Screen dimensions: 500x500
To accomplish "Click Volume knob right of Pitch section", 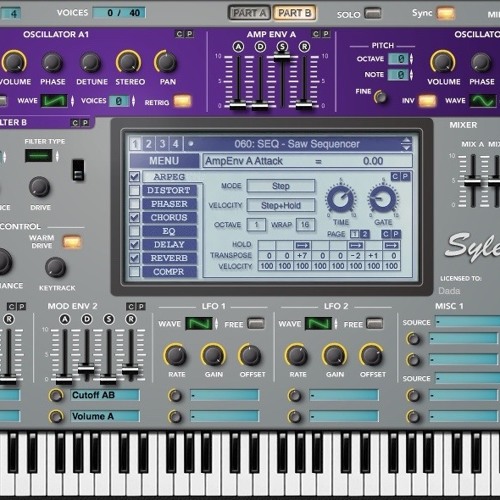I will pos(443,62).
